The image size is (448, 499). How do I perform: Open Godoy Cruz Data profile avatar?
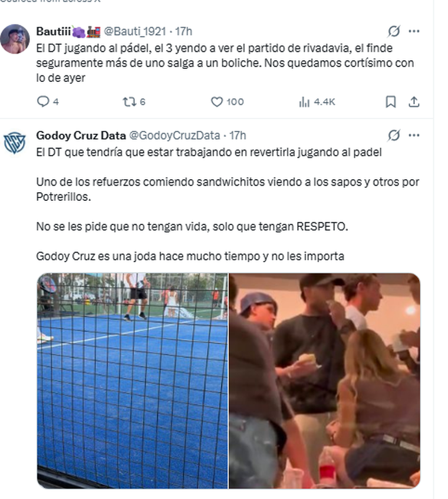[x=15, y=143]
